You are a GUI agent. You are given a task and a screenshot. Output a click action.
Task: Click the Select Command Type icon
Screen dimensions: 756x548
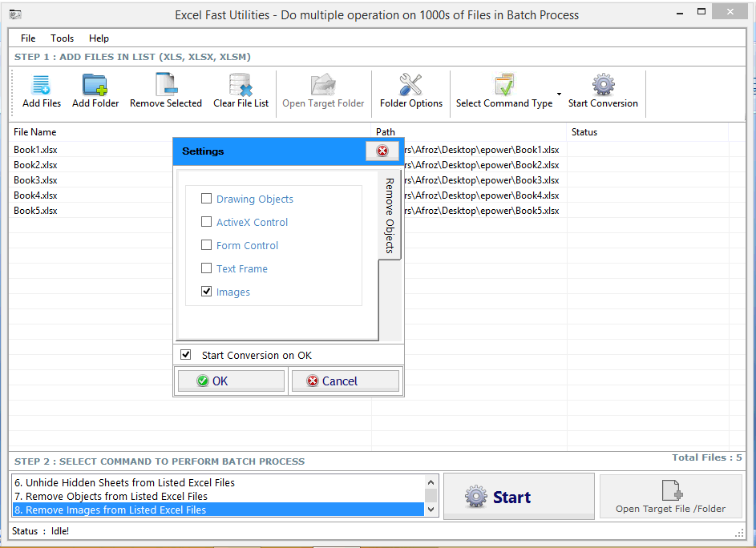503,83
